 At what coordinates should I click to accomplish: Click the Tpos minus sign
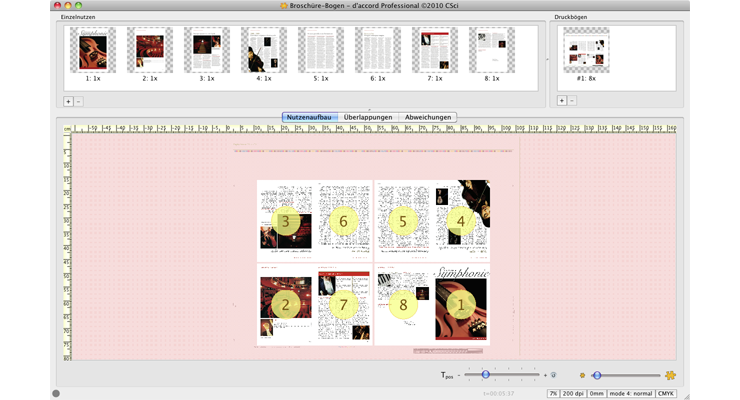tap(459, 375)
